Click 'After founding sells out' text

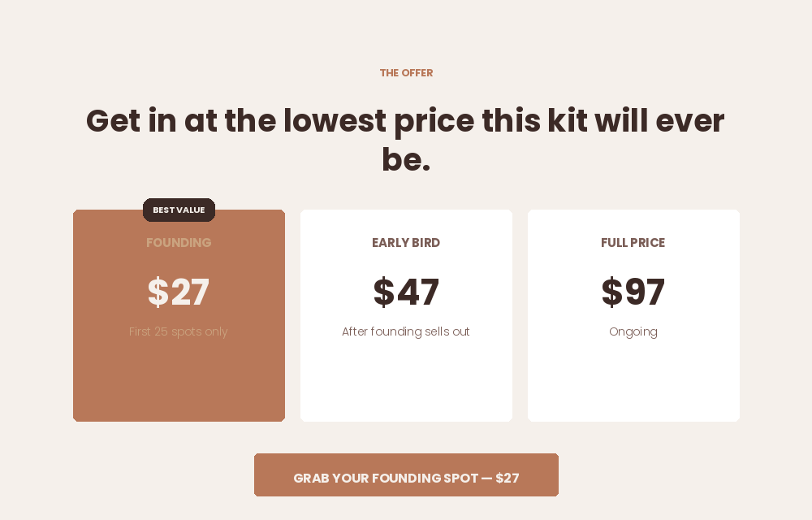coord(406,331)
